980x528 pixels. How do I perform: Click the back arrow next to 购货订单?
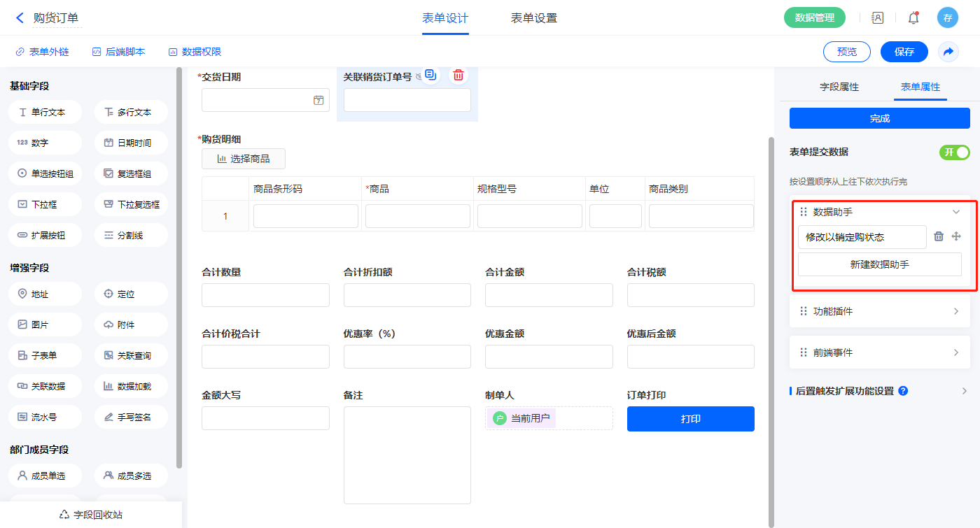pos(20,18)
